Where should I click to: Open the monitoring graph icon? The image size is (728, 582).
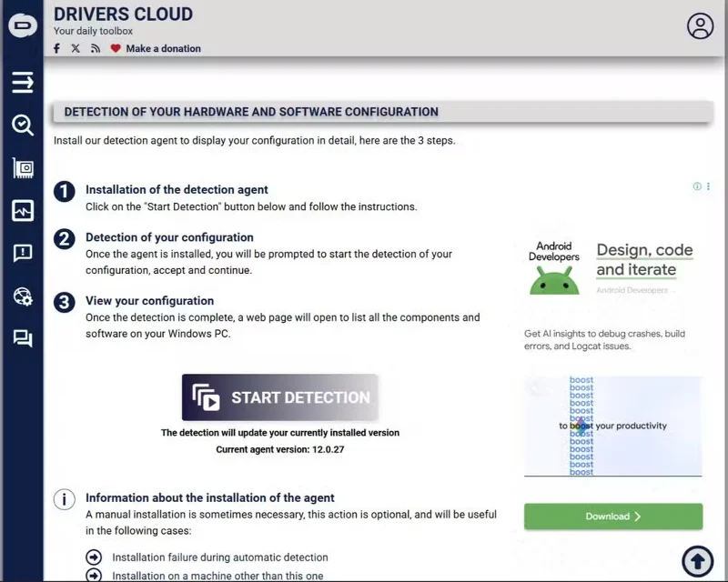[22, 211]
